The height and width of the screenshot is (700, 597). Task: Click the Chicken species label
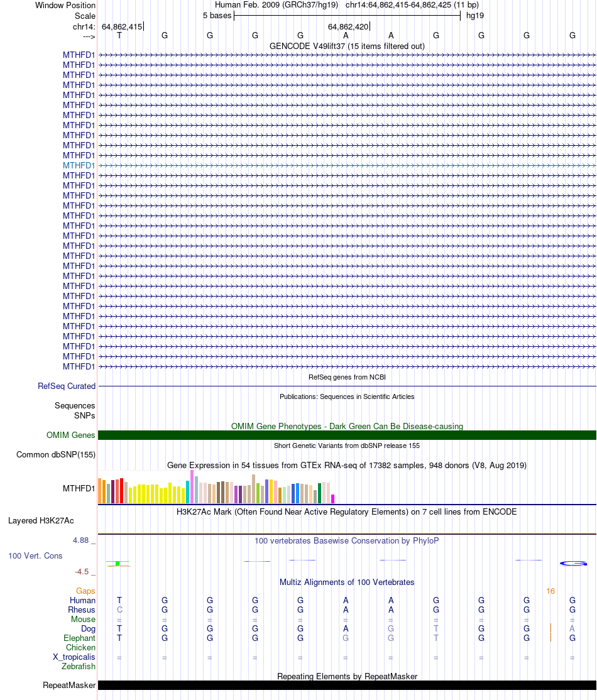click(x=81, y=647)
